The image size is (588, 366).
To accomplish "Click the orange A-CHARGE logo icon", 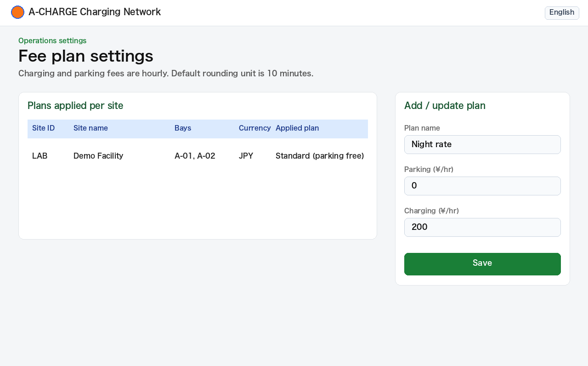I will pos(17,12).
